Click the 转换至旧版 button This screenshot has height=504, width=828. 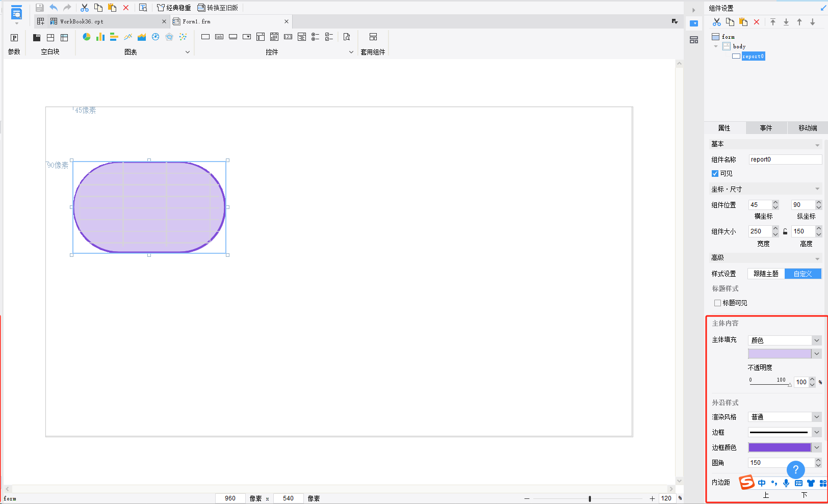click(218, 8)
